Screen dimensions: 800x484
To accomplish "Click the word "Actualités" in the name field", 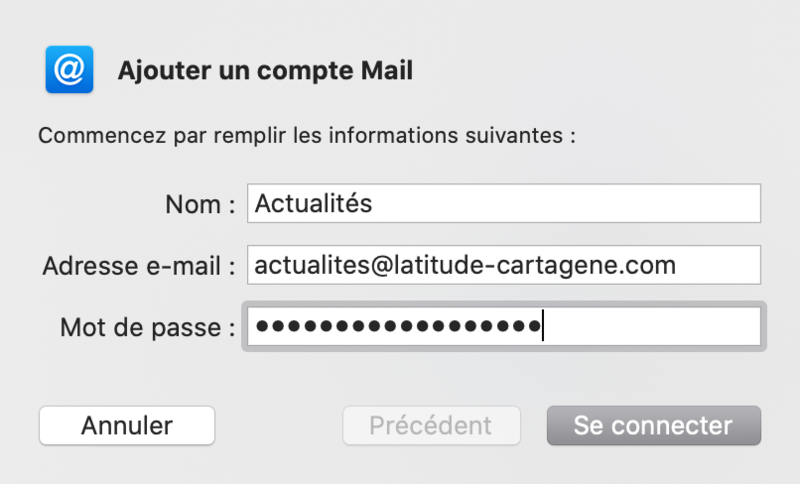I will pos(313,204).
